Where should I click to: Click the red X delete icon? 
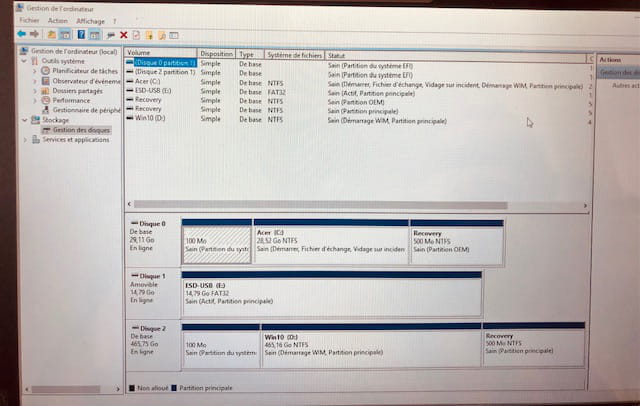123,35
